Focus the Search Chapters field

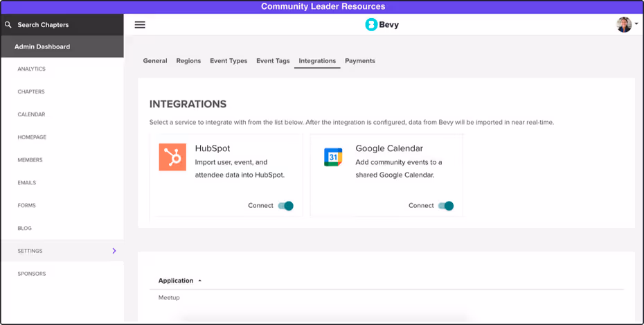(62, 25)
